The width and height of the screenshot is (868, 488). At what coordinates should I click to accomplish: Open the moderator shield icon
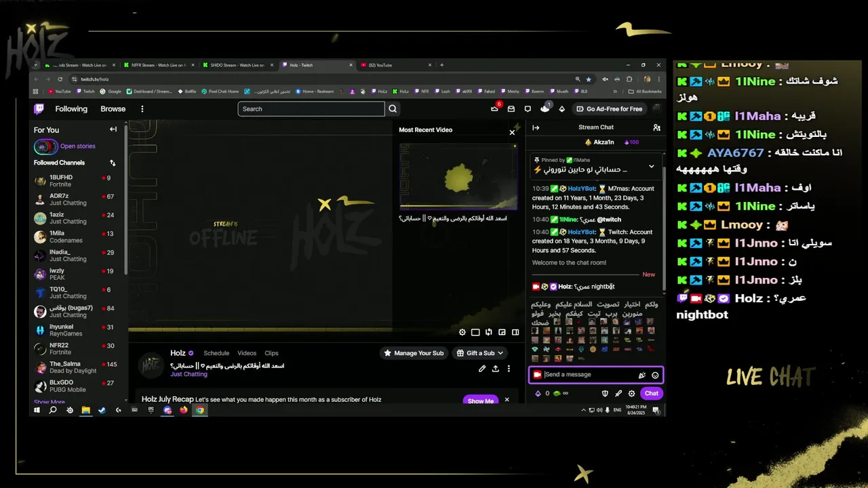pos(605,393)
